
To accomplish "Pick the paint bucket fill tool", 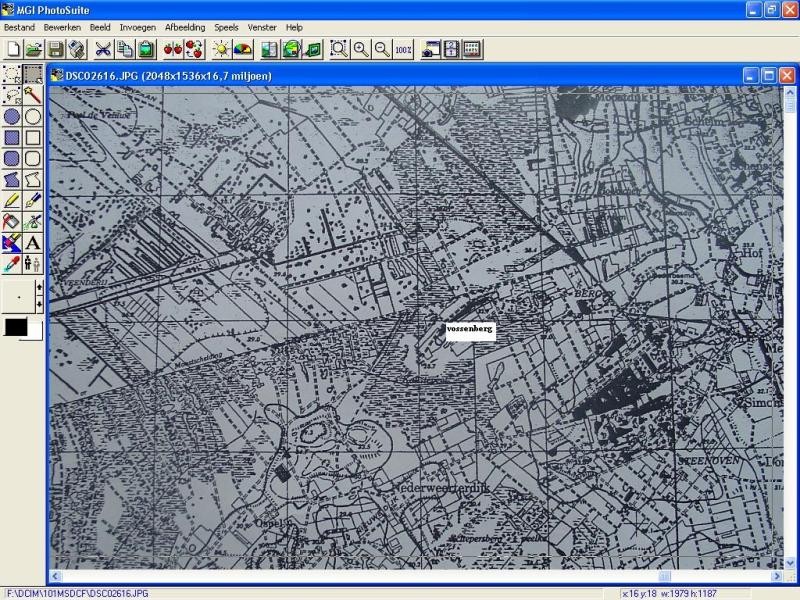I will coord(11,222).
